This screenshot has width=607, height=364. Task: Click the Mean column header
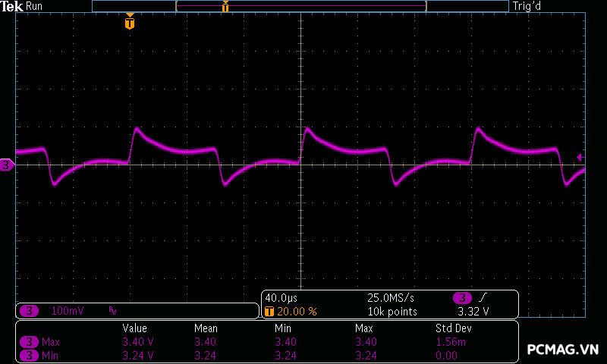206,328
